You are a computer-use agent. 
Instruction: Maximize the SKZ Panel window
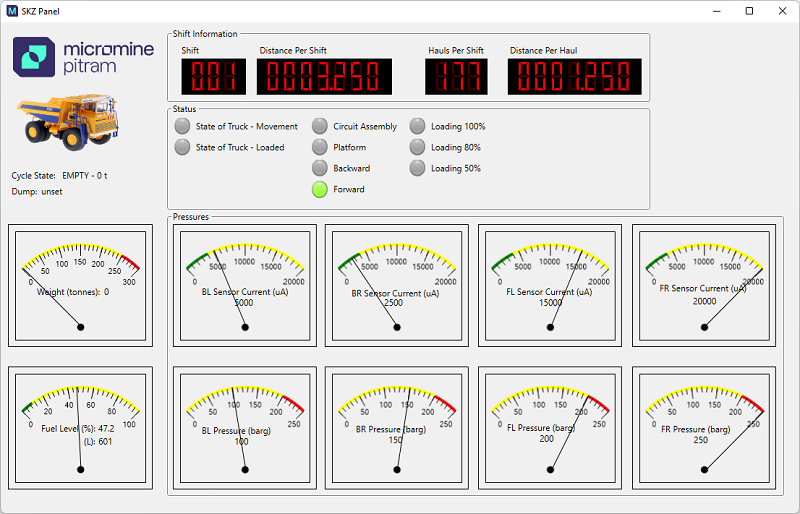pos(749,11)
